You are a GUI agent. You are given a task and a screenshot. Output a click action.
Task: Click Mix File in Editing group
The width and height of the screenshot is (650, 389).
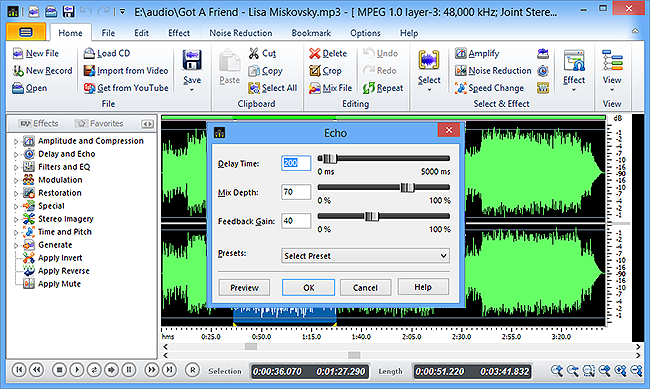tap(330, 88)
